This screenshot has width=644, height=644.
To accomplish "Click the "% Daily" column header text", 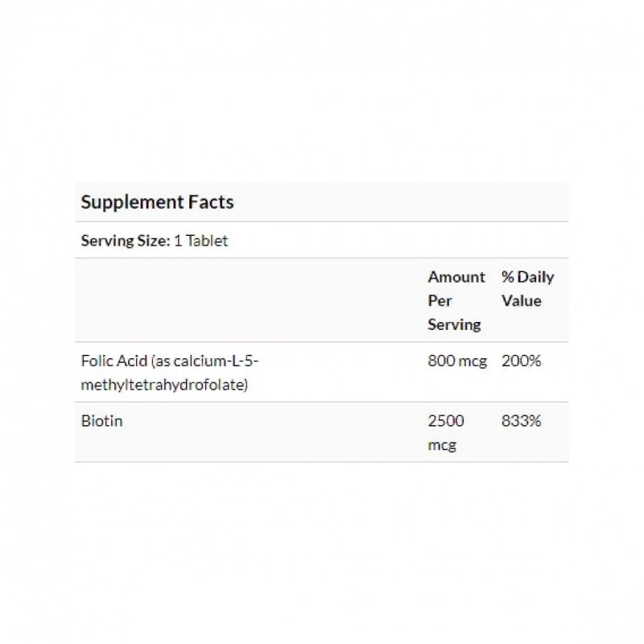I will [527, 277].
